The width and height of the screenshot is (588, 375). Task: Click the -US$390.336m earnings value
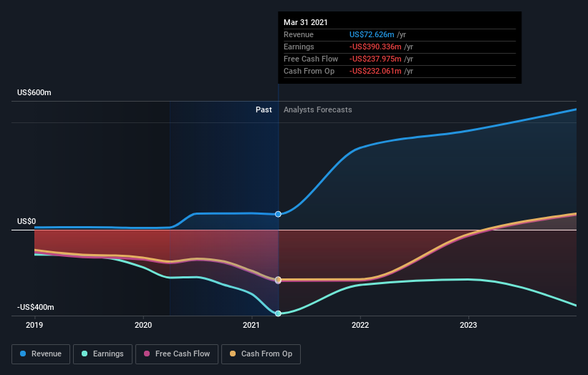click(375, 47)
